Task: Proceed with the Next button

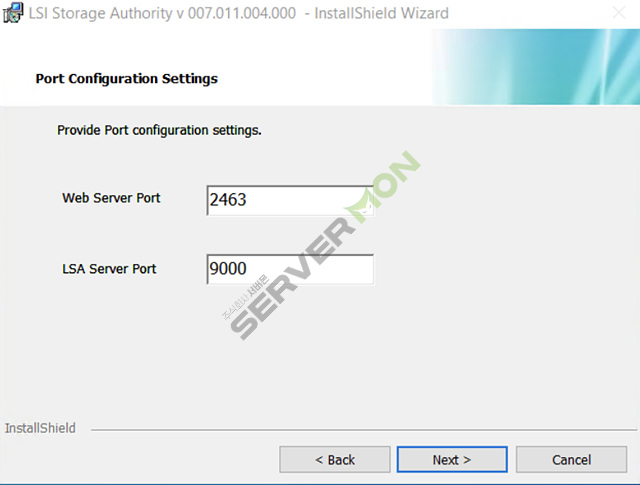Action: [452, 460]
